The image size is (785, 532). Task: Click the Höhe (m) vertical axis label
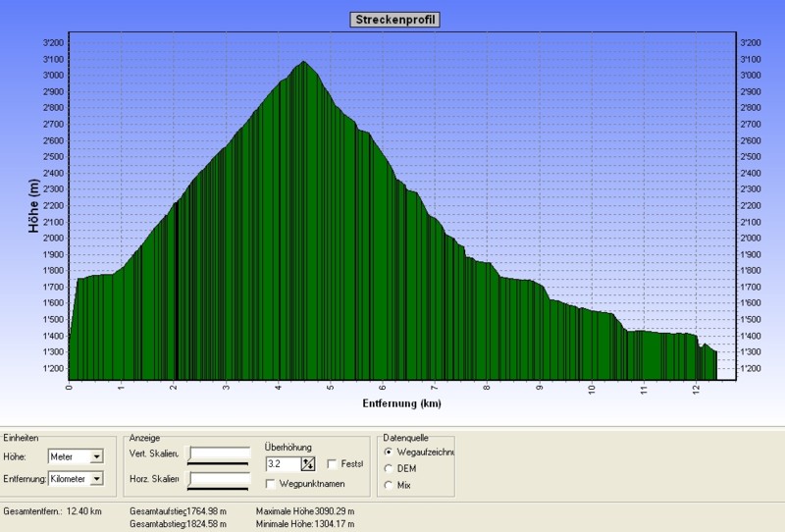pos(33,206)
